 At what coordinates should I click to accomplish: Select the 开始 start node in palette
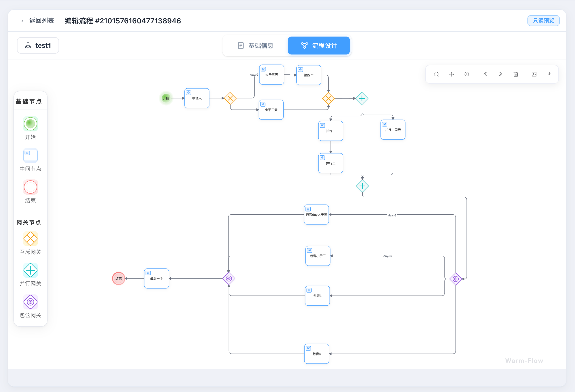click(30, 124)
